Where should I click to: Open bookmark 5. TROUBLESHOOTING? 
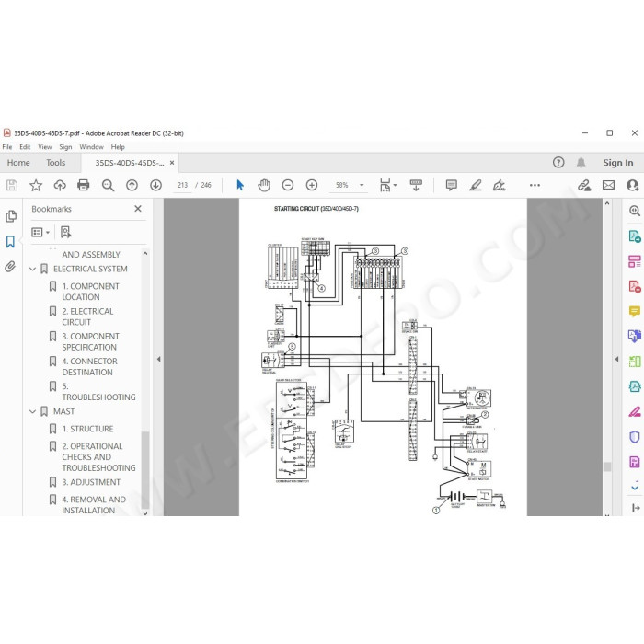click(x=98, y=392)
